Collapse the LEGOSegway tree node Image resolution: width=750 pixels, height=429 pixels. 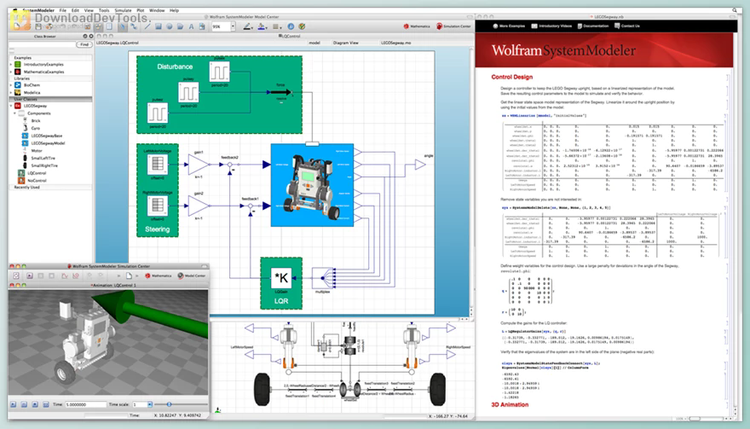pos(11,106)
